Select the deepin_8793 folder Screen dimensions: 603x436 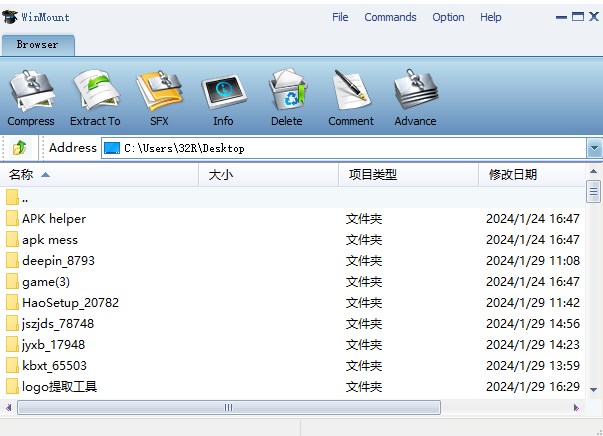tap(58, 260)
